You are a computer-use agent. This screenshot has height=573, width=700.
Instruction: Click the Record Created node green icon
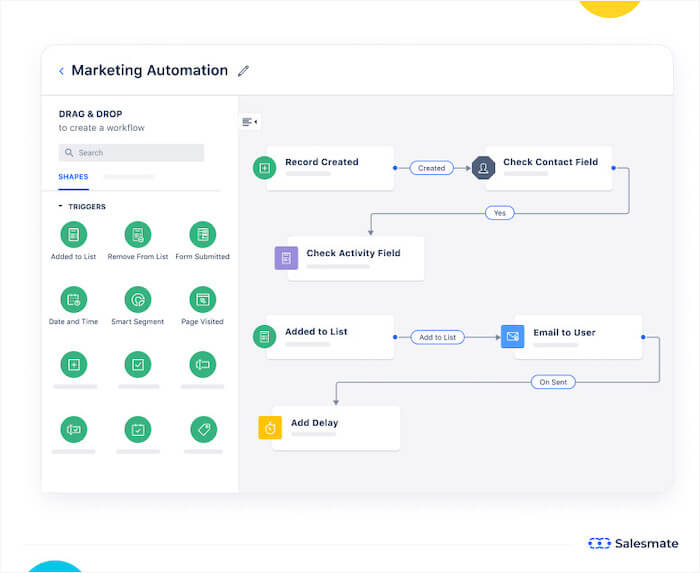tap(264, 168)
